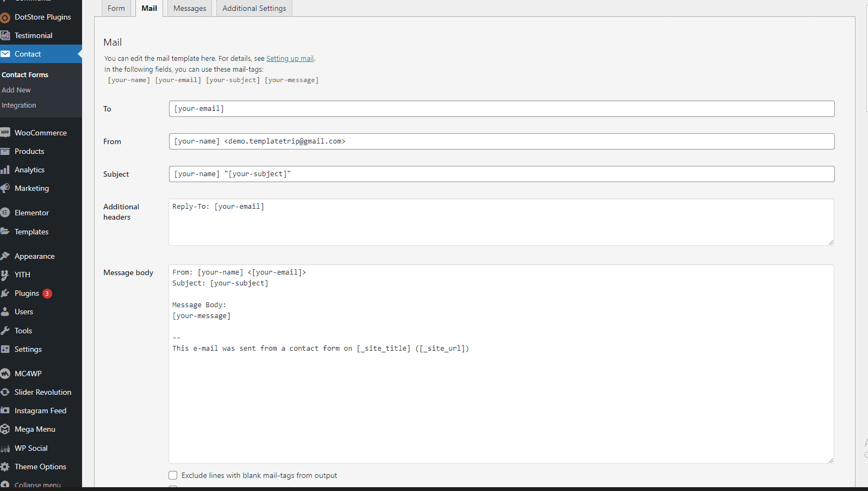Image resolution: width=868 pixels, height=491 pixels.
Task: Click the From address field
Action: 502,141
